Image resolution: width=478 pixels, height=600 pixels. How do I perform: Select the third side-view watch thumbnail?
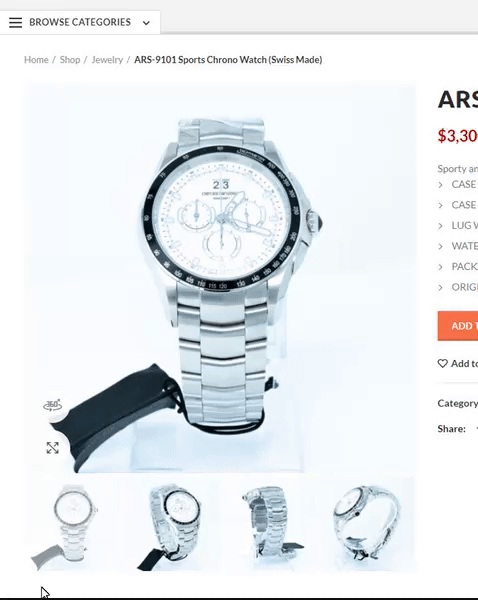pos(270,526)
